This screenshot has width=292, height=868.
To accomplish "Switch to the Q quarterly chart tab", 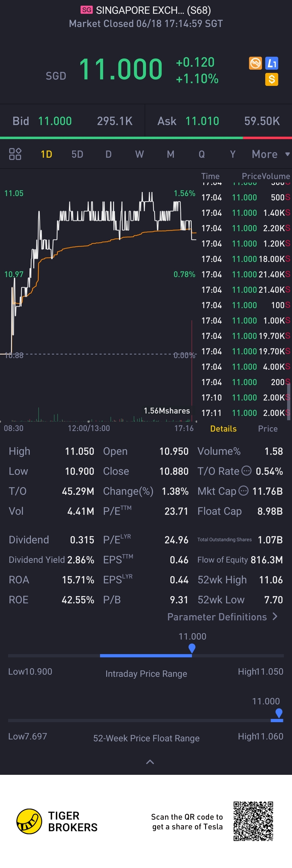I will 202,154.
